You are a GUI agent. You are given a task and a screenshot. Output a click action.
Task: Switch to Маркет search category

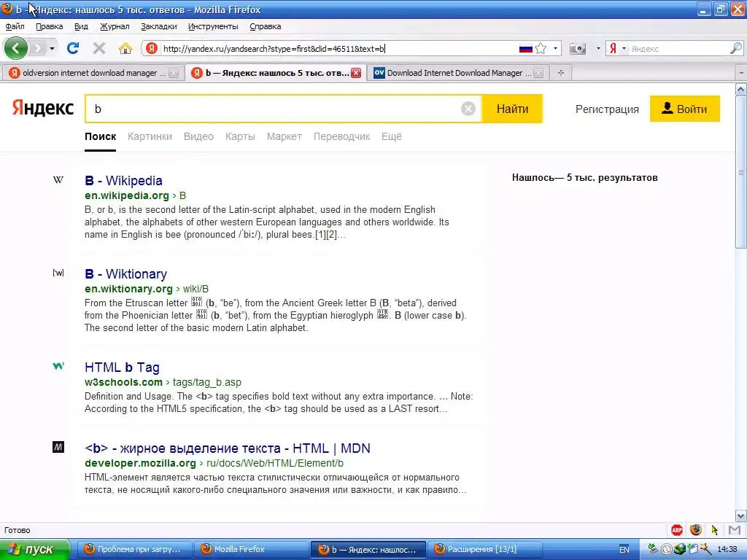click(x=284, y=136)
